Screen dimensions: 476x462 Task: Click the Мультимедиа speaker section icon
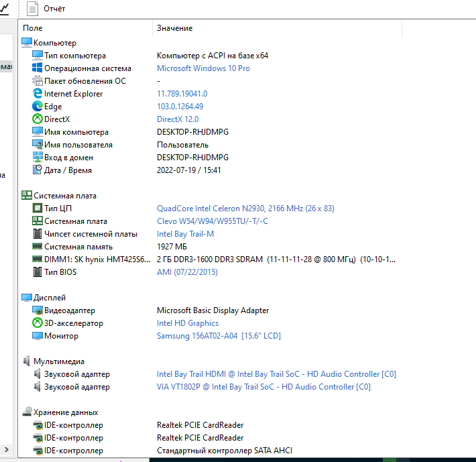tap(27, 361)
